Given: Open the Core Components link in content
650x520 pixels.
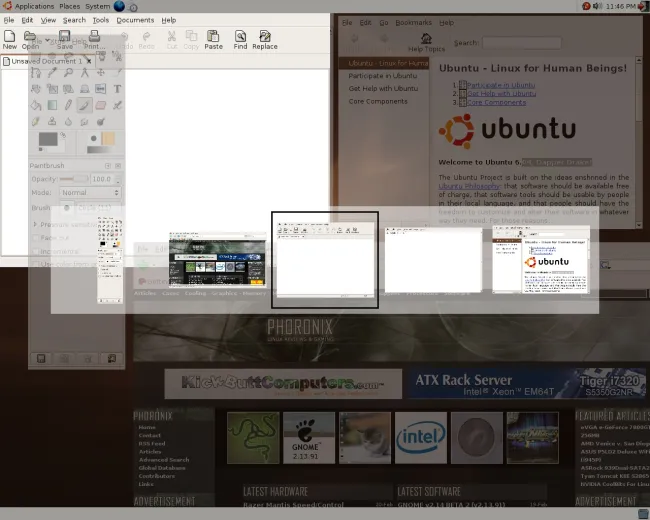Looking at the screenshot, I should (x=497, y=102).
